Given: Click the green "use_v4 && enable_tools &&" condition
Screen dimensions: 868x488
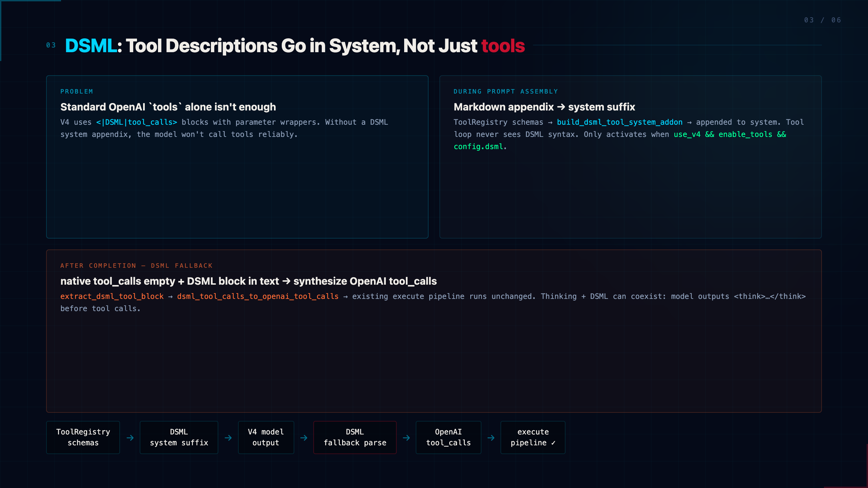Looking at the screenshot, I should pyautogui.click(x=730, y=135).
